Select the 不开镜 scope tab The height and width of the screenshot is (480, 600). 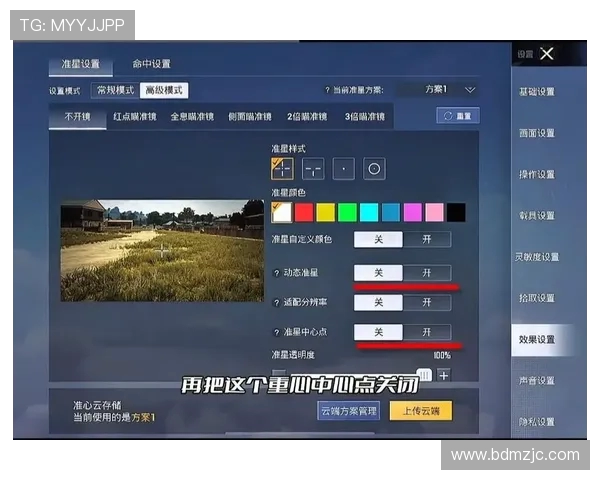pos(78,116)
